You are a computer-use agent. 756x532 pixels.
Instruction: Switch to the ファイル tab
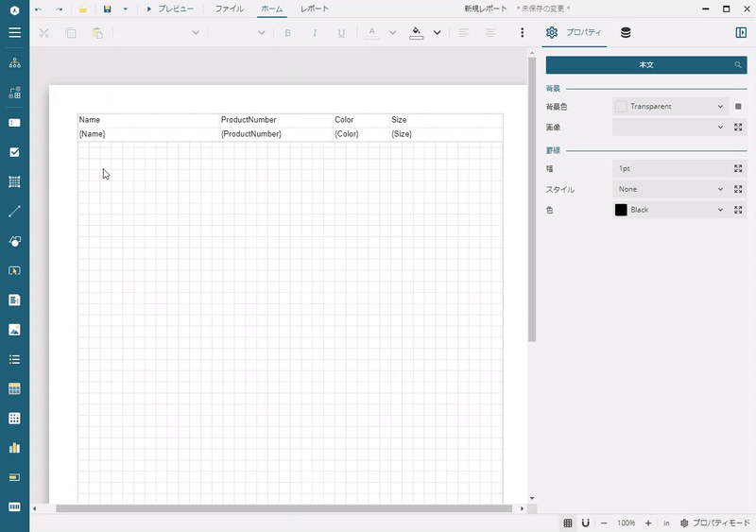[x=229, y=9]
